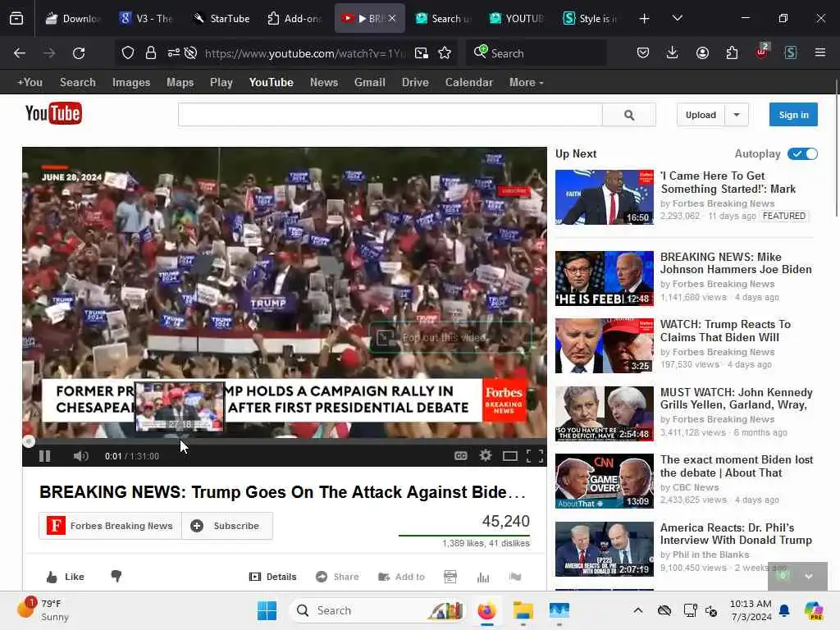Bookmark this page with star
The height and width of the screenshot is (630, 840).
click(x=445, y=53)
